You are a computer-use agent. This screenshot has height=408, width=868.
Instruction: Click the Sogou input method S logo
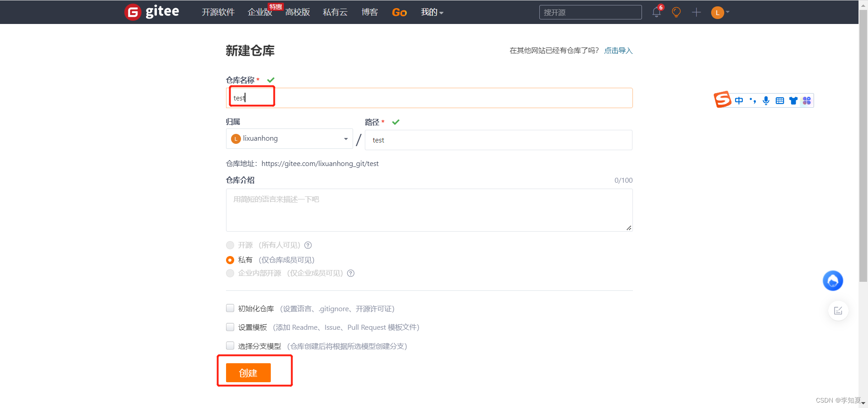[x=722, y=100]
